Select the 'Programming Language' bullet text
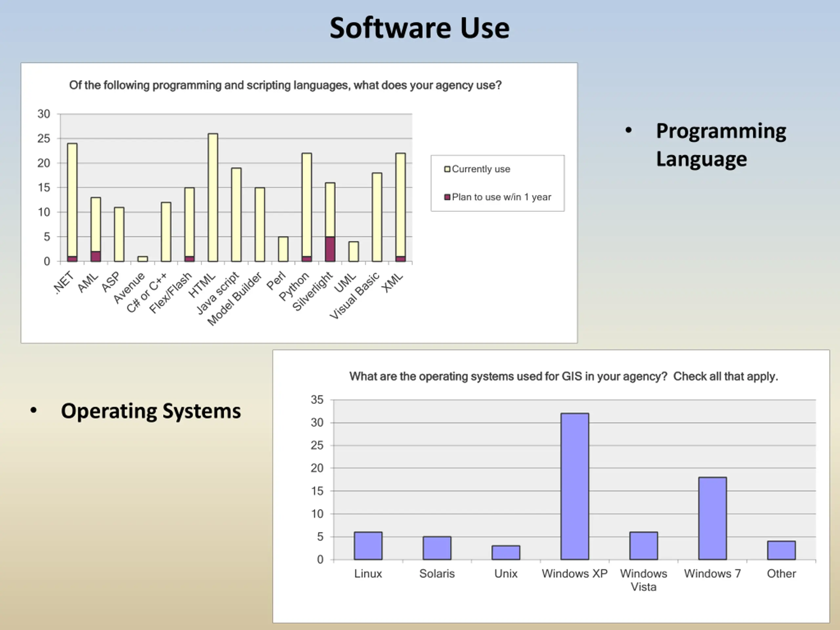This screenshot has width=840, height=630. [721, 145]
